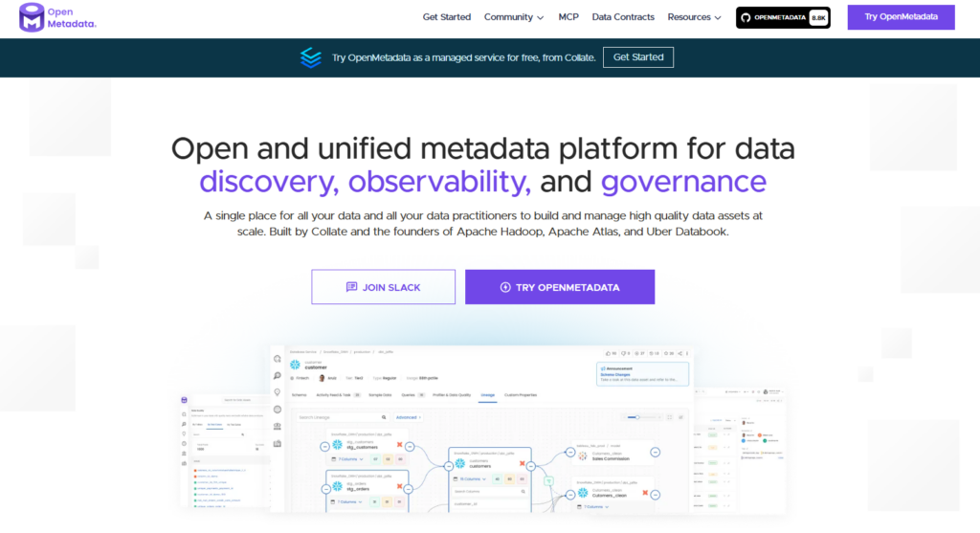Click the purple TRY OPENMETADATA hero button
This screenshot has width=980, height=533.
560,287
